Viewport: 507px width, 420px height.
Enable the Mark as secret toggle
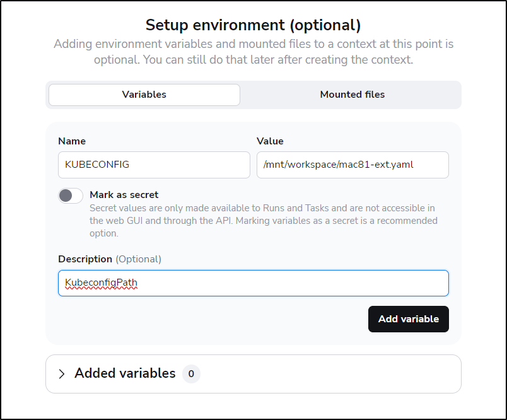point(71,195)
